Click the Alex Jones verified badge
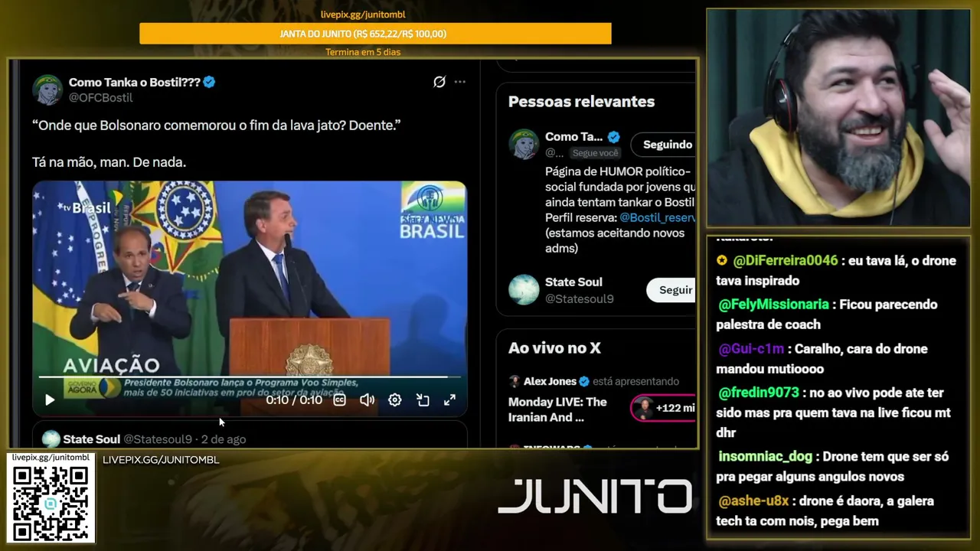The height and width of the screenshot is (551, 980). [x=584, y=381]
